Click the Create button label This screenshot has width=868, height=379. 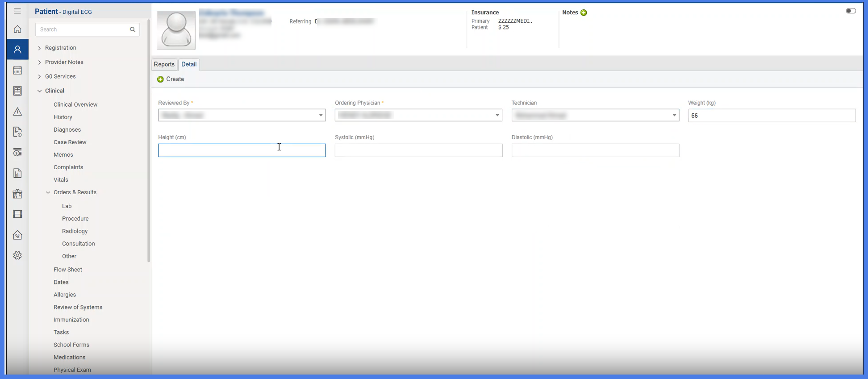175,79
